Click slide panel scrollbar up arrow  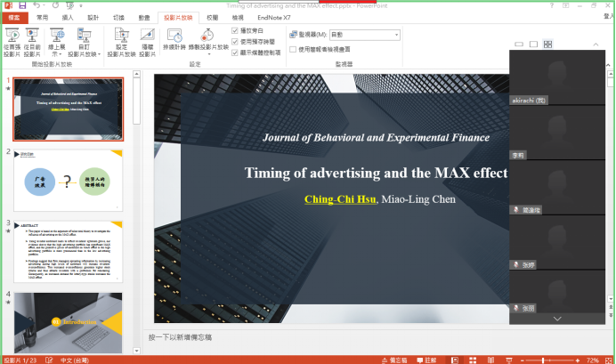136,74
